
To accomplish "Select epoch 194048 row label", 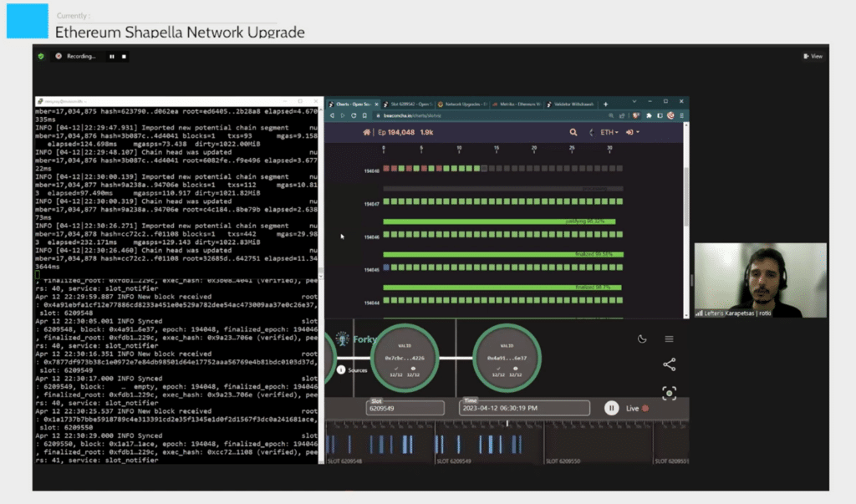I will point(371,171).
